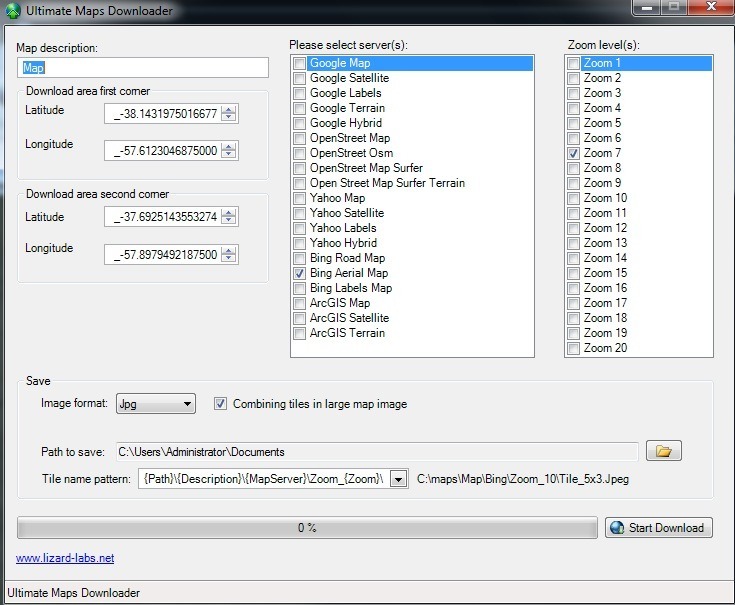Check the Zoom 13 level
Viewport: 735px width, 605px height.
click(573, 243)
